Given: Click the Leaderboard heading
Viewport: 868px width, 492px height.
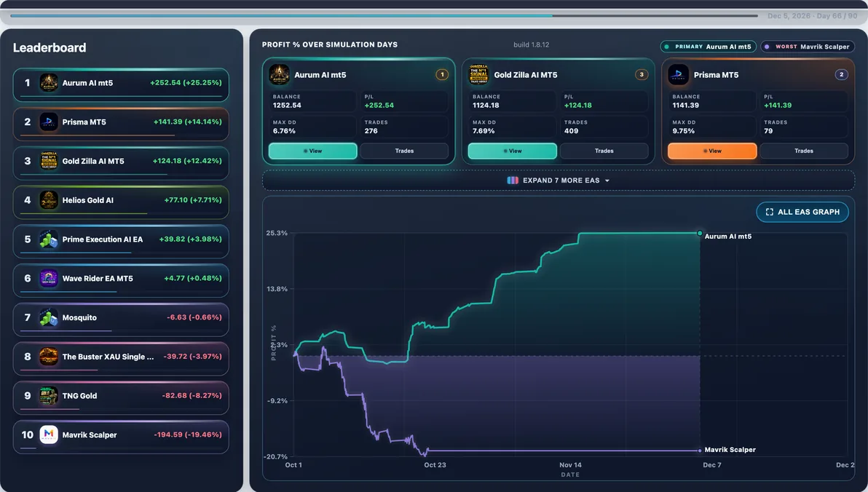Looking at the screenshot, I should point(50,47).
